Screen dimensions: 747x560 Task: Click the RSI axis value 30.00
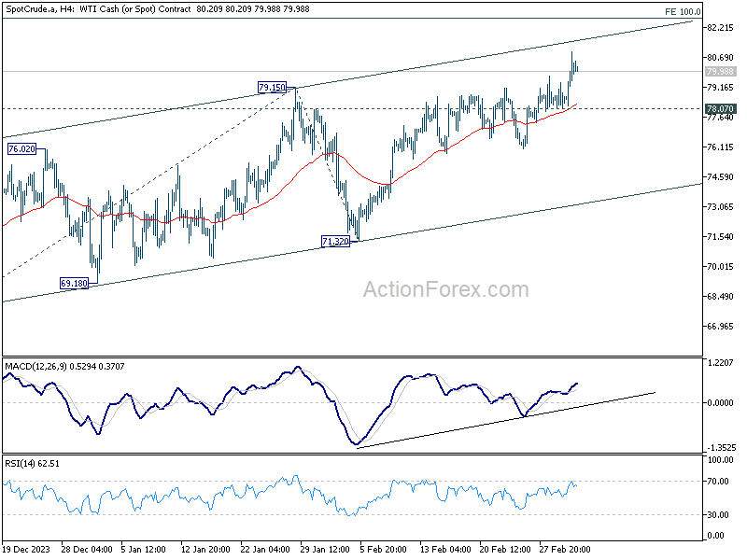[x=720, y=515]
